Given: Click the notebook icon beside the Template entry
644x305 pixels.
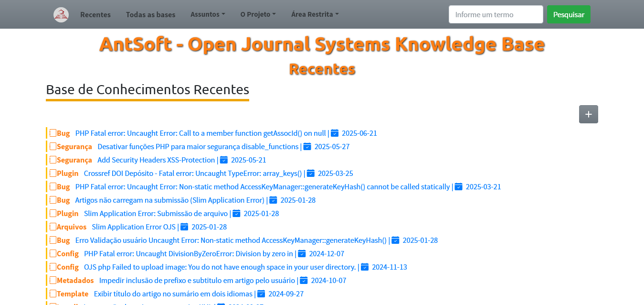Looking at the screenshot, I should point(53,294).
